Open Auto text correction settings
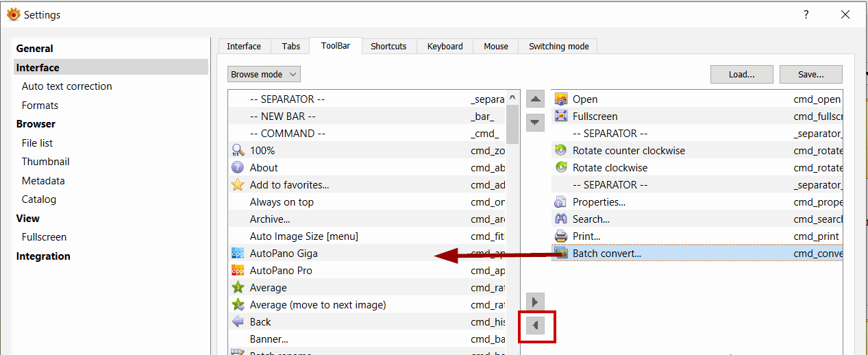Image resolution: width=868 pixels, height=355 pixels. [x=66, y=86]
